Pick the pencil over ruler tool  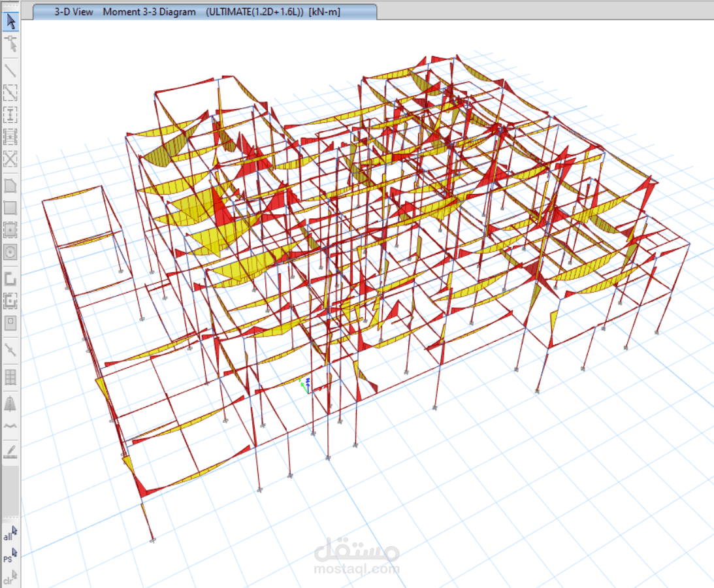tap(10, 451)
